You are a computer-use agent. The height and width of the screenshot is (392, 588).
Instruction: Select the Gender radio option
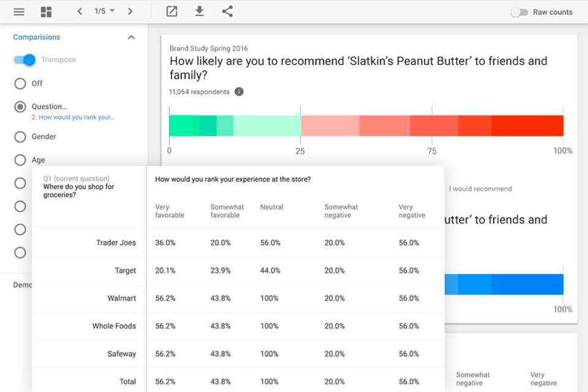point(20,137)
